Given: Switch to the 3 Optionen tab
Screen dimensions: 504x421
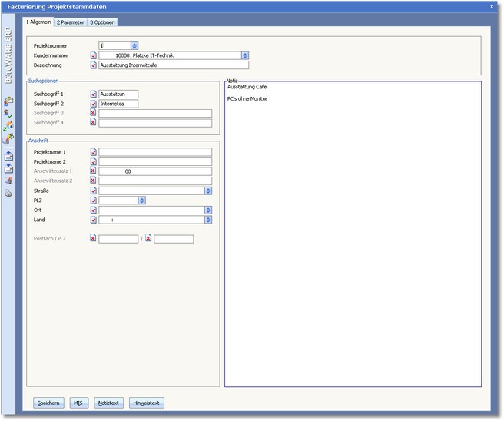Looking at the screenshot, I should pos(102,22).
